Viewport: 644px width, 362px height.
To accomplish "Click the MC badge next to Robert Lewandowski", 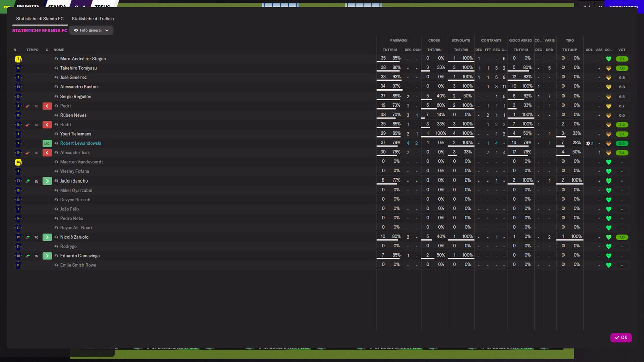I will tap(47, 143).
